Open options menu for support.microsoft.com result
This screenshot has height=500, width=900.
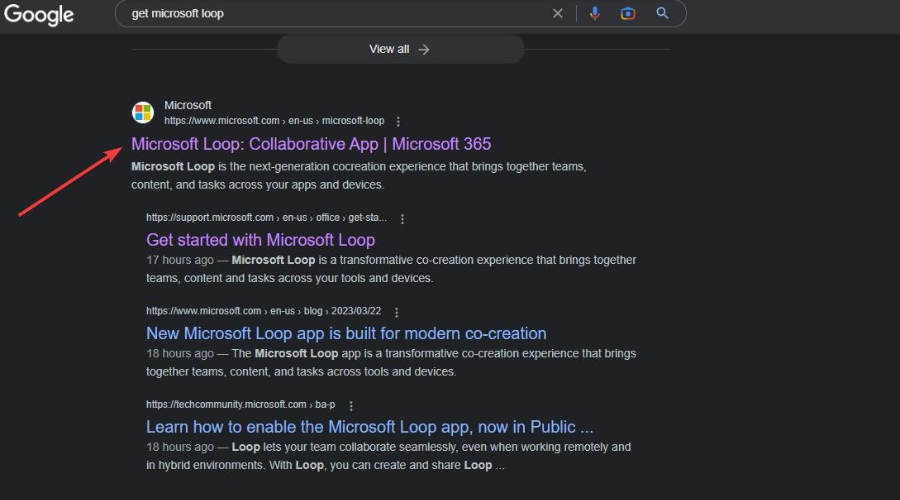(403, 218)
